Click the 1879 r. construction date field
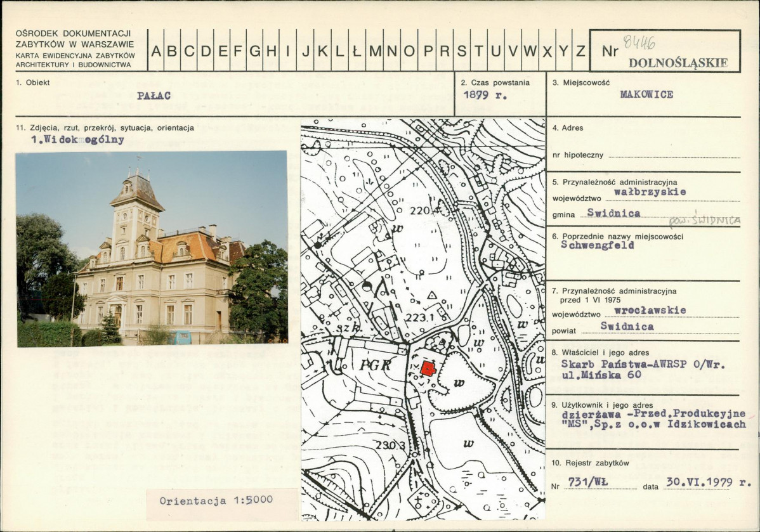Viewport: 760px width, 532px height. (485, 95)
